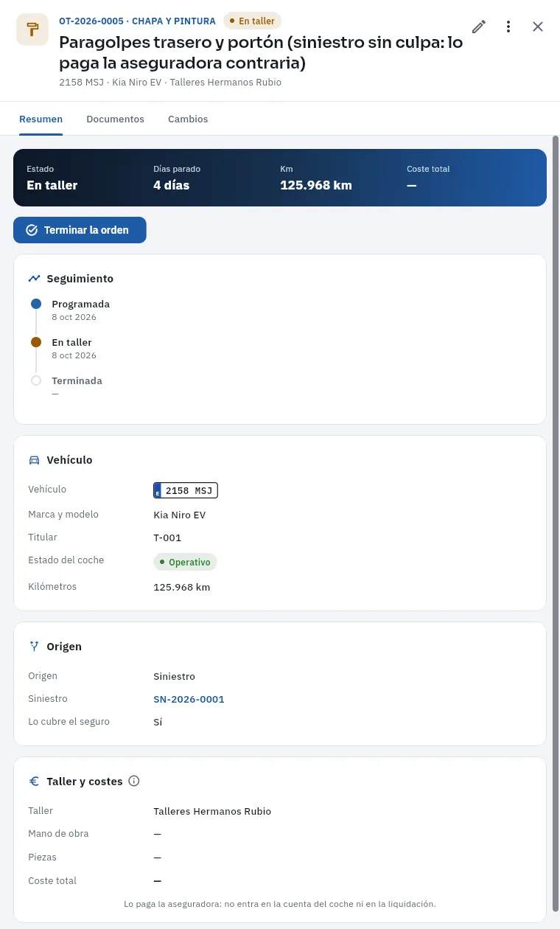560x929 pixels.
Task: Click the 'Kia Niro EV' model value
Action: (180, 515)
